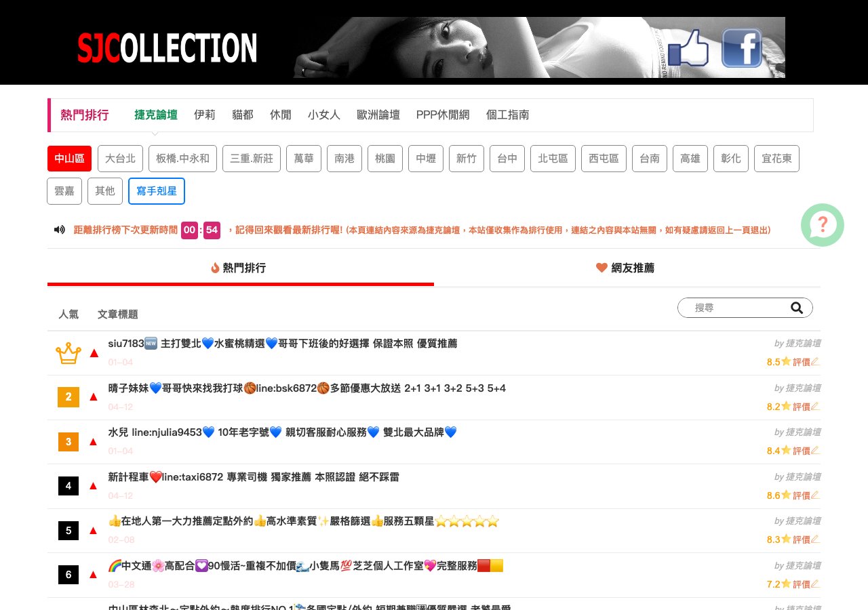This screenshot has height=610, width=868.
Task: Filter by 台中 region
Action: [x=507, y=159]
